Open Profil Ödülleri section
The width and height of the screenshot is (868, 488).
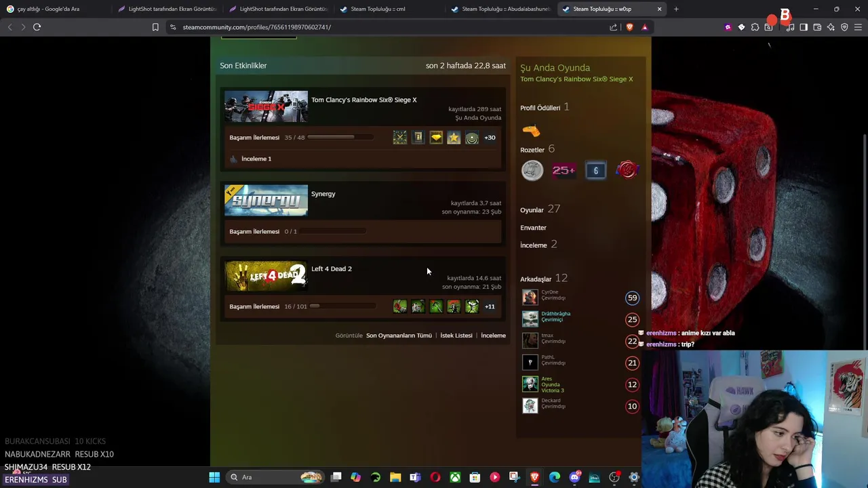540,108
